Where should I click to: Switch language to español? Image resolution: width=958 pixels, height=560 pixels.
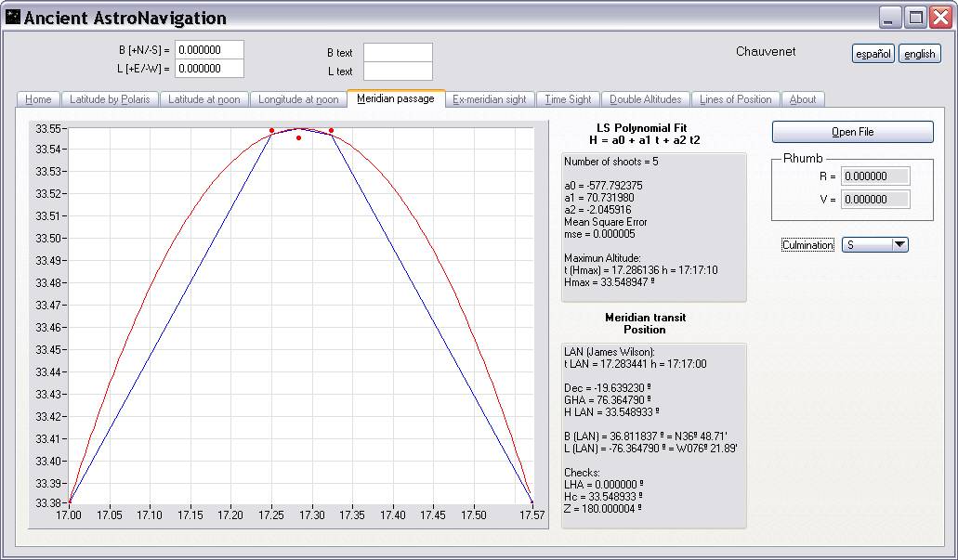click(873, 54)
